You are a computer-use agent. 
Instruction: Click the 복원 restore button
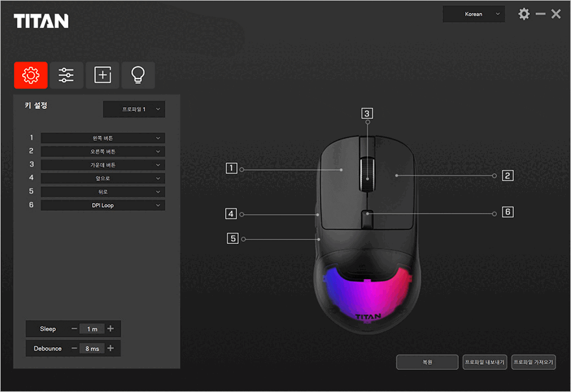coord(427,362)
